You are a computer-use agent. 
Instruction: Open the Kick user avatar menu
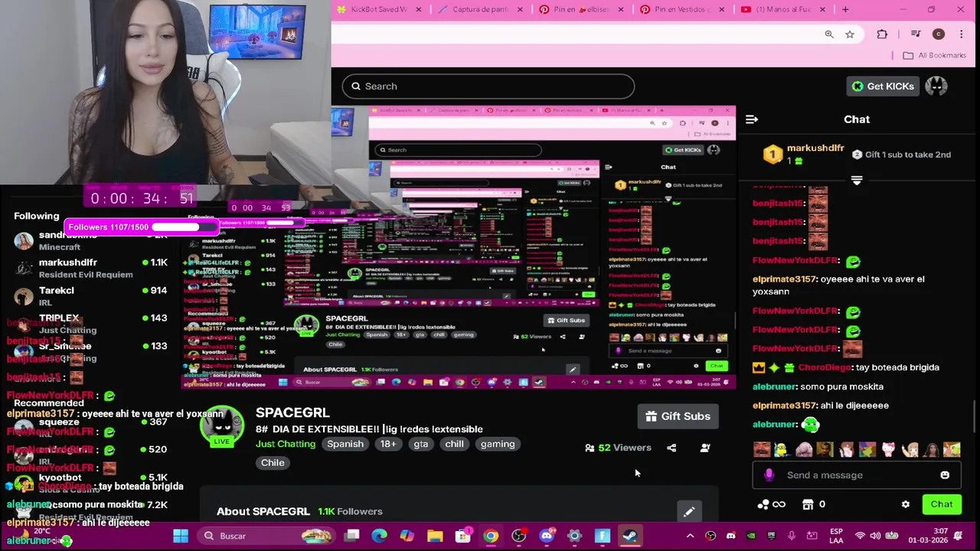tap(936, 86)
